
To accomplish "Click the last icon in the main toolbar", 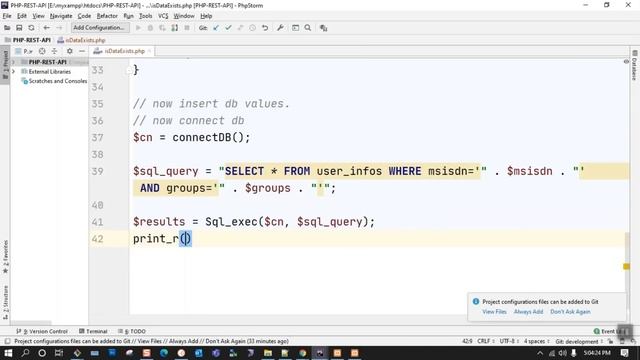I will pyautogui.click(x=324, y=28).
